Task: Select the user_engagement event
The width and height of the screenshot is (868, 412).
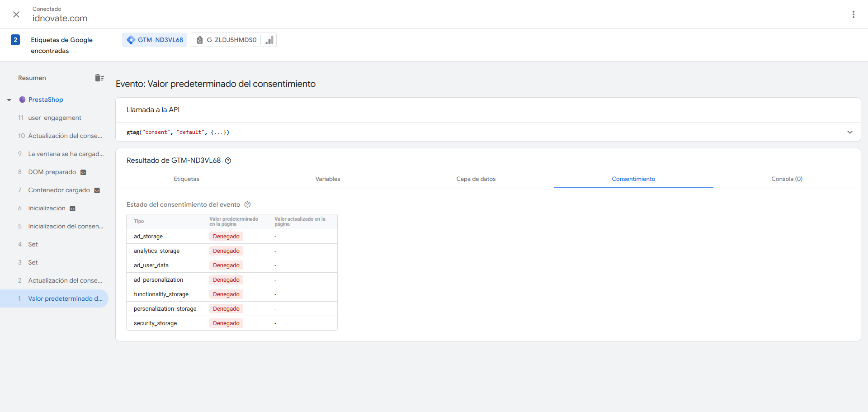Action: tap(55, 118)
